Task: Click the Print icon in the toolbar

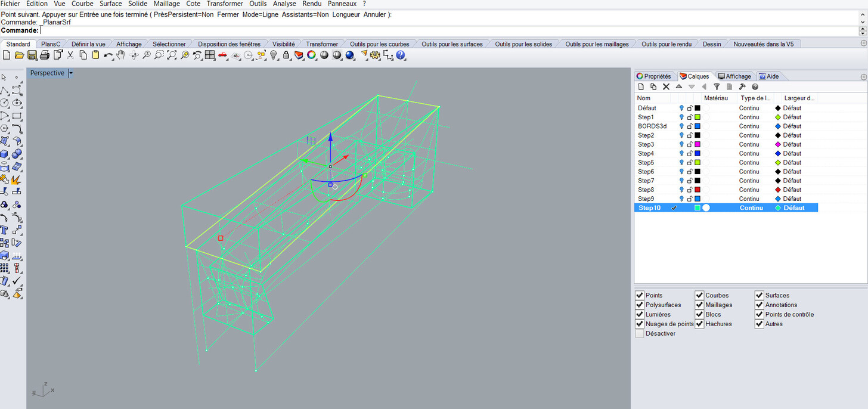Action: point(45,55)
